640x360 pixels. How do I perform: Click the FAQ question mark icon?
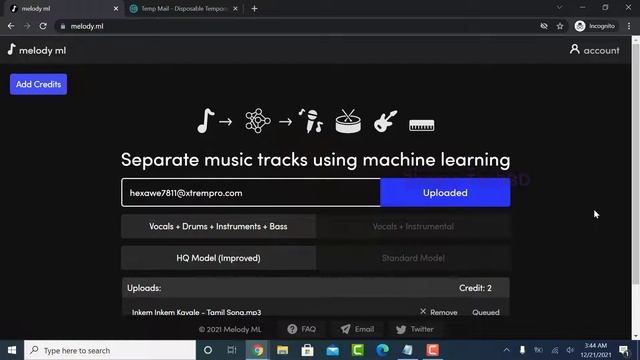click(x=292, y=329)
